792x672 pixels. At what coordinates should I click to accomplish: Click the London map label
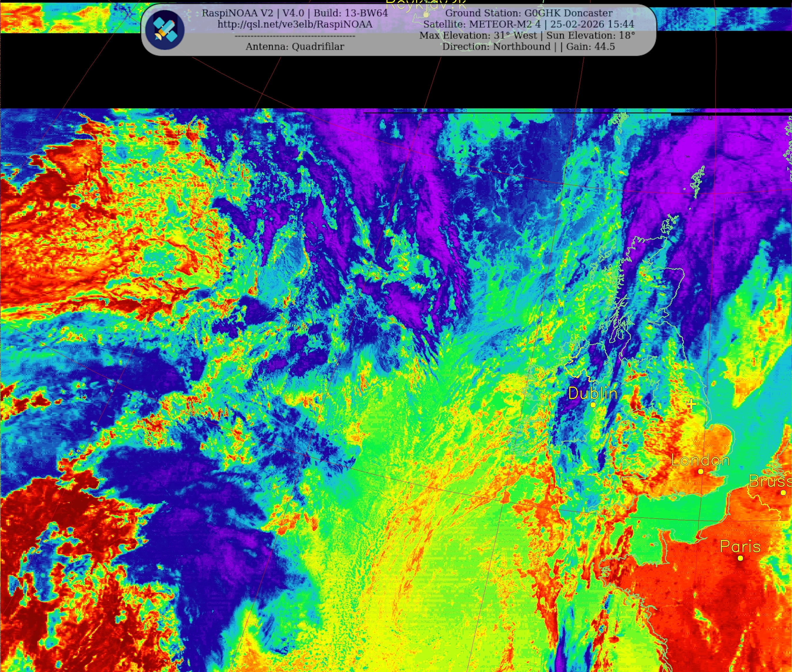(700, 461)
